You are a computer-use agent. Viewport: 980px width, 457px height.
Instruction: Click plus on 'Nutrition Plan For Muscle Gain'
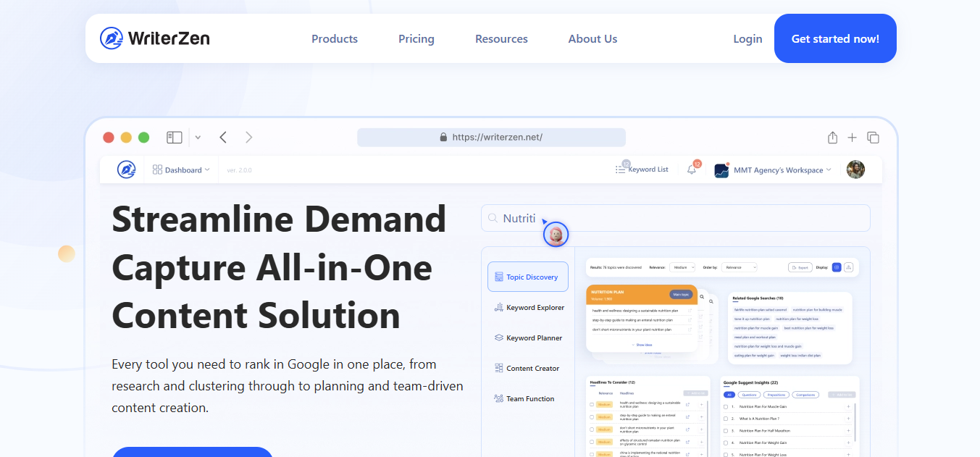(848, 406)
